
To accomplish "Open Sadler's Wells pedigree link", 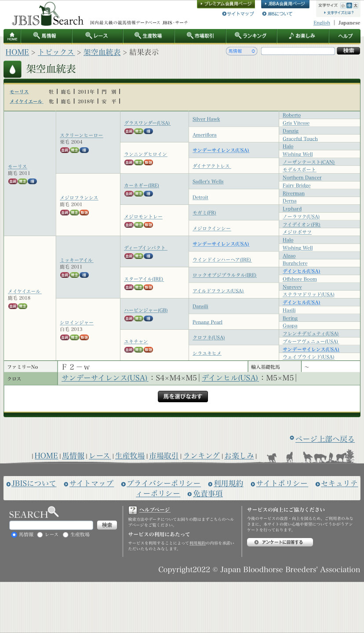I will coord(208,182).
